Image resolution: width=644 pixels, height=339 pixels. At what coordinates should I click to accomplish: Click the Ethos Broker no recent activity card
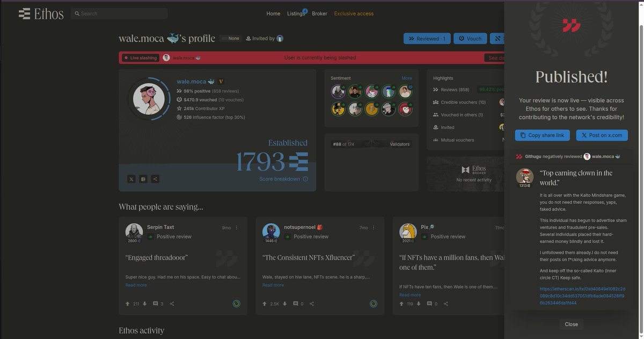click(466, 174)
